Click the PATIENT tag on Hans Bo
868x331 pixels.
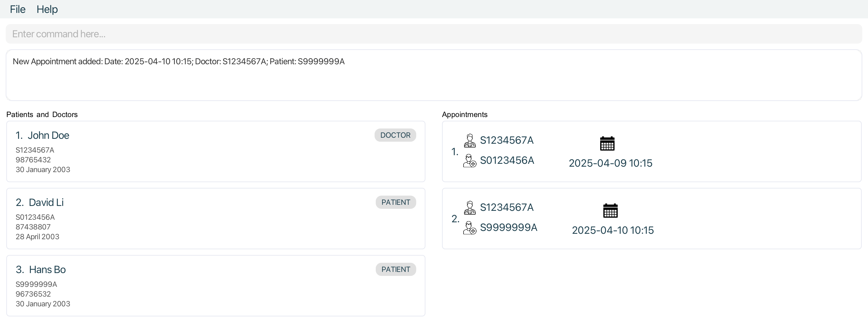(396, 269)
